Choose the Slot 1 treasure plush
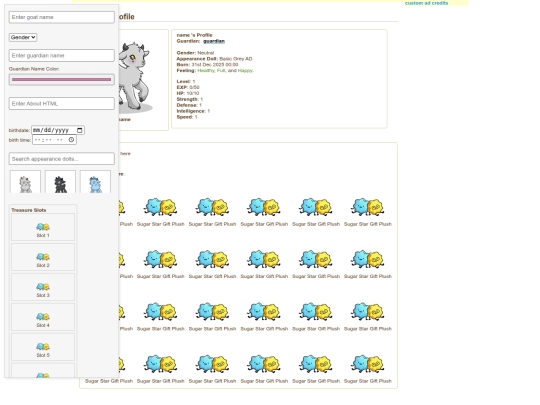The height and width of the screenshot is (405, 540). [x=43, y=227]
